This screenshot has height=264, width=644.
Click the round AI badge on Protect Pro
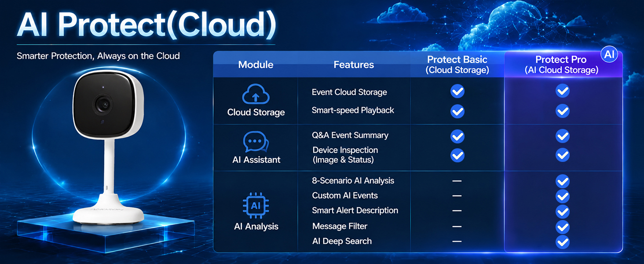pos(609,55)
